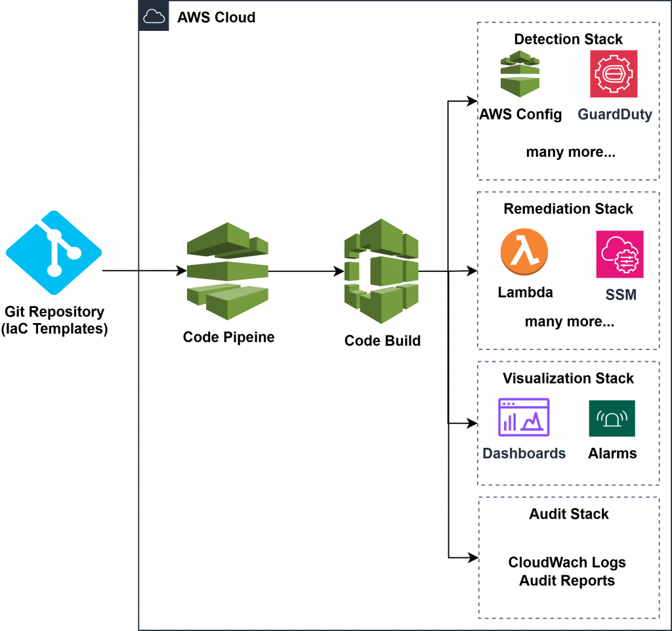Click the Remediation Stack title
Image resolution: width=672 pixels, height=631 pixels.
click(x=568, y=209)
